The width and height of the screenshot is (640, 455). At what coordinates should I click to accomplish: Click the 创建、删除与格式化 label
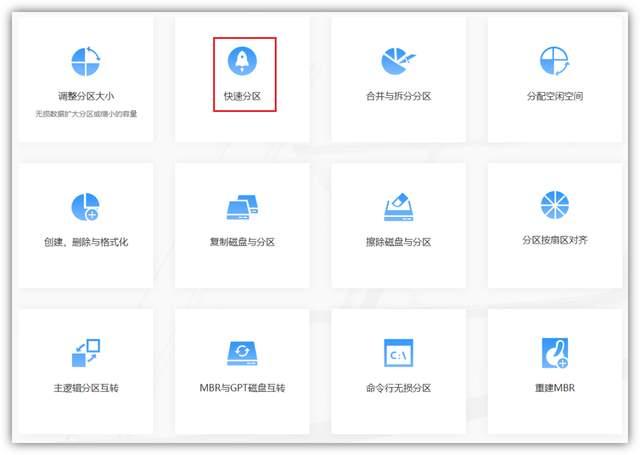(x=86, y=242)
